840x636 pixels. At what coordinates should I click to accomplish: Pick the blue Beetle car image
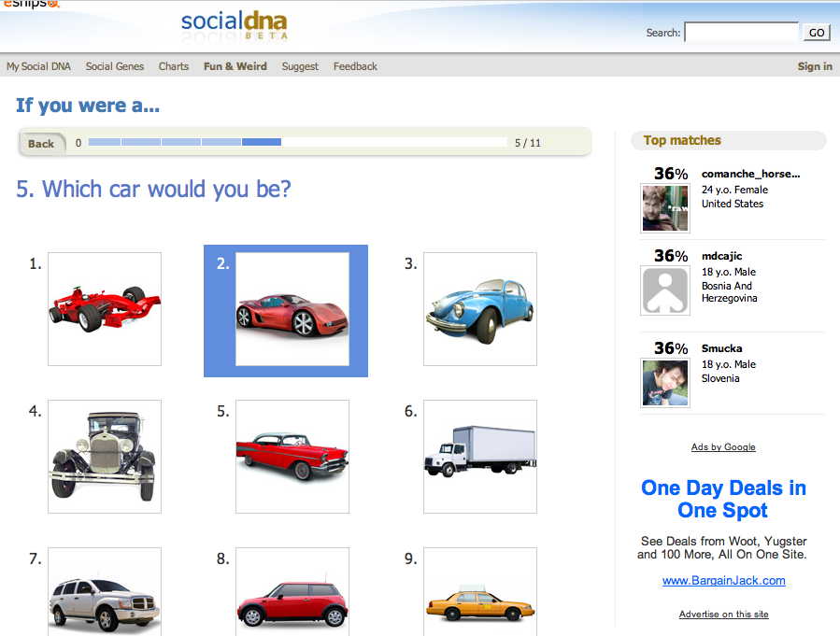pos(480,309)
